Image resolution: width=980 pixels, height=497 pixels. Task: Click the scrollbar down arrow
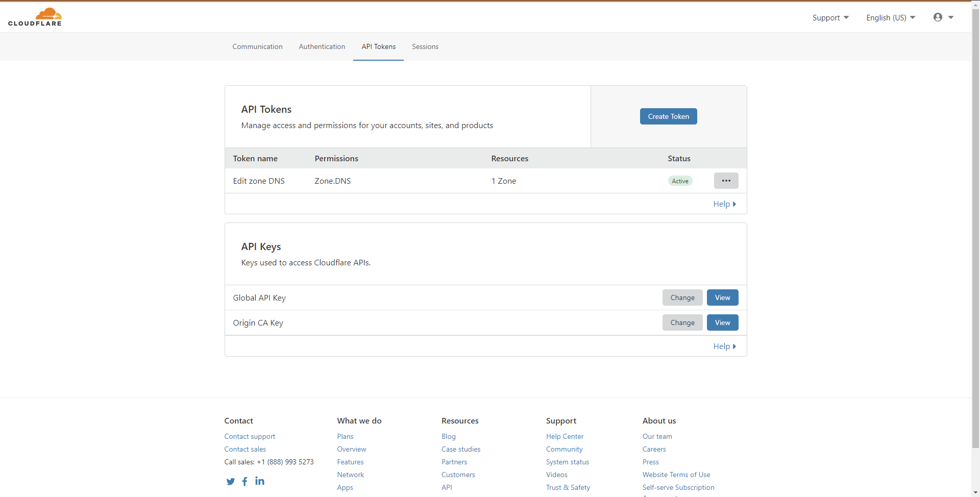pyautogui.click(x=975, y=493)
